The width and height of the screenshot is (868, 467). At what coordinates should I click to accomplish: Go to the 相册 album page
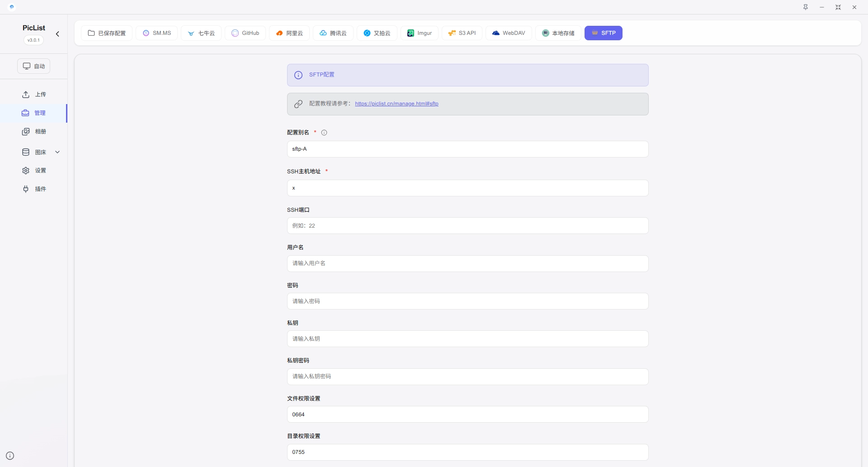click(x=34, y=132)
